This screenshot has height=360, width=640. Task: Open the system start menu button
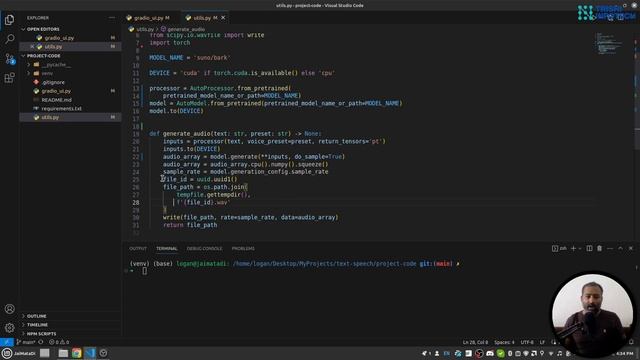tap(18, 353)
